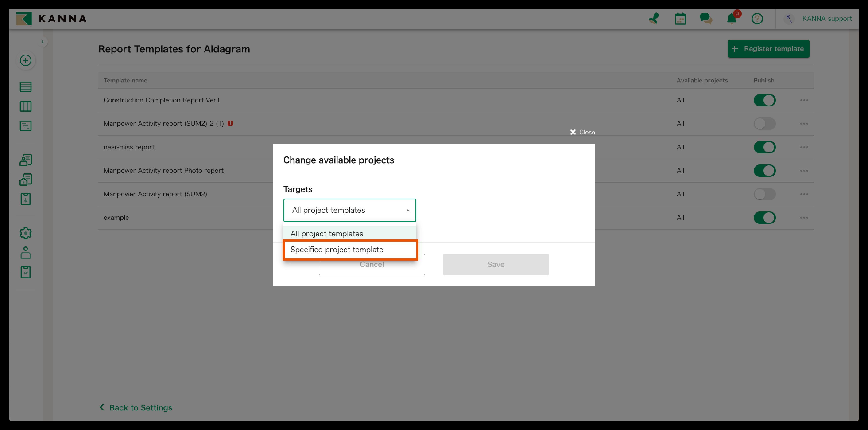Click the stamp icon in header

654,19
